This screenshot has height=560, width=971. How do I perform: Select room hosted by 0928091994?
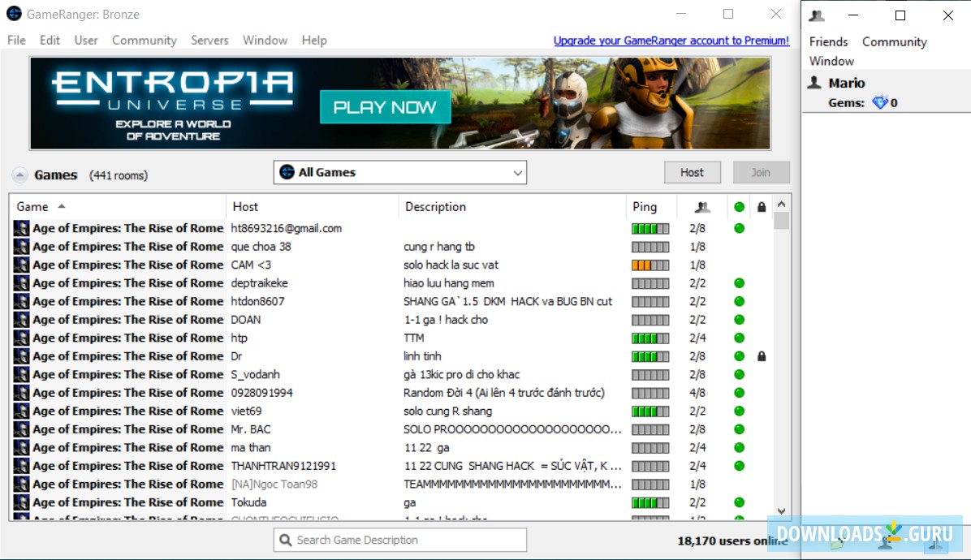[392, 393]
